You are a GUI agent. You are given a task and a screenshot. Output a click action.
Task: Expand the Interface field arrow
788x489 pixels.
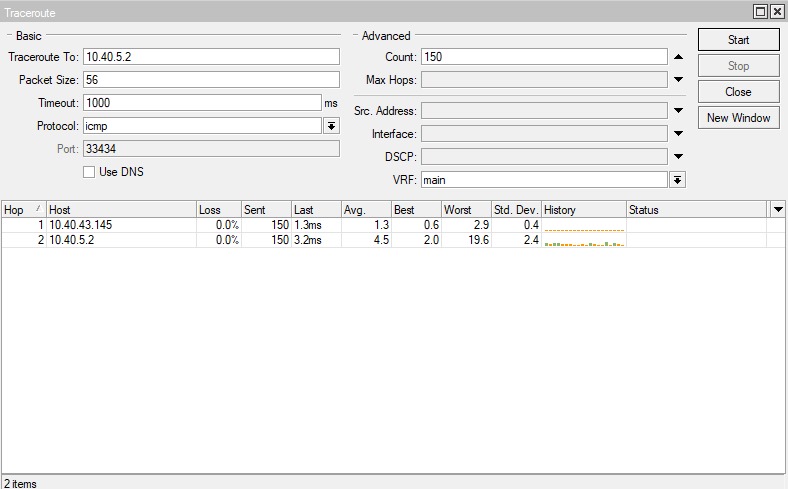point(678,134)
